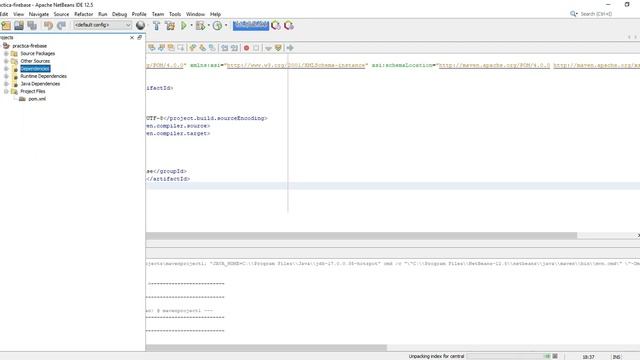Click editor horizontal scrollbar thumb
Image resolution: width=640 pixels, height=360 pixels.
point(361,236)
